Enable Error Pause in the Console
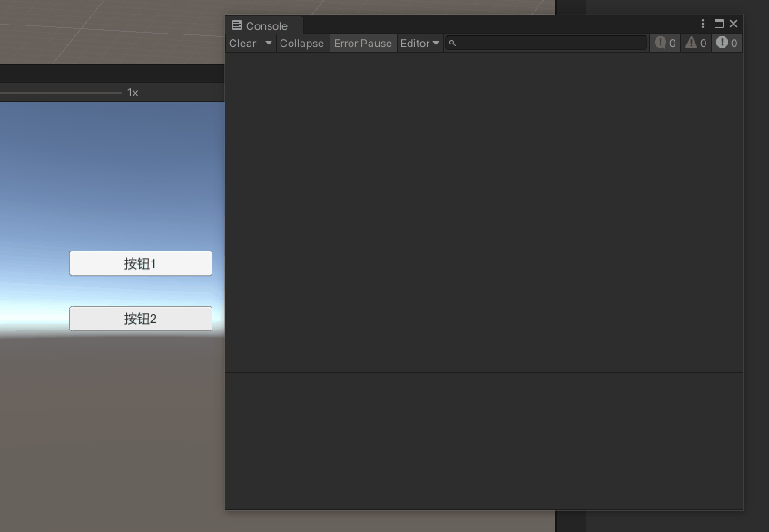769x532 pixels. [362, 43]
